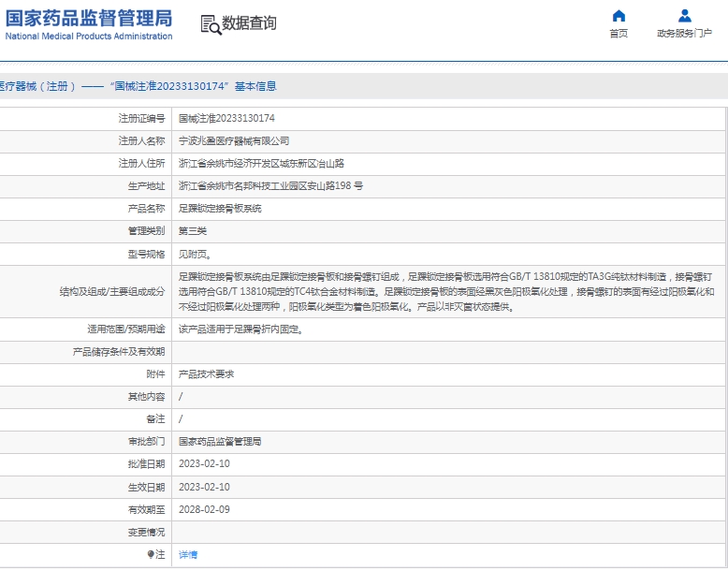The image size is (728, 571).
Task: Select the page title with 国械注准20233130174 基本信息
Action: [x=138, y=86]
